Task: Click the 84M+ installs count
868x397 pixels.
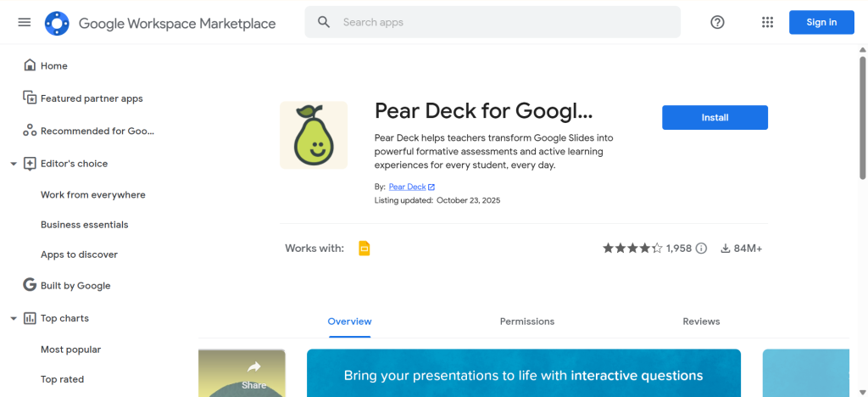Action: click(x=748, y=249)
